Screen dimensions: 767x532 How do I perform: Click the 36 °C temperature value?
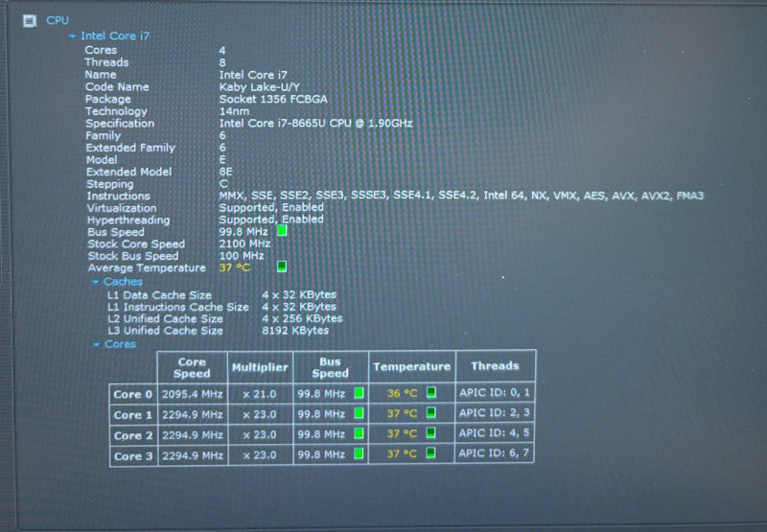[x=402, y=393]
